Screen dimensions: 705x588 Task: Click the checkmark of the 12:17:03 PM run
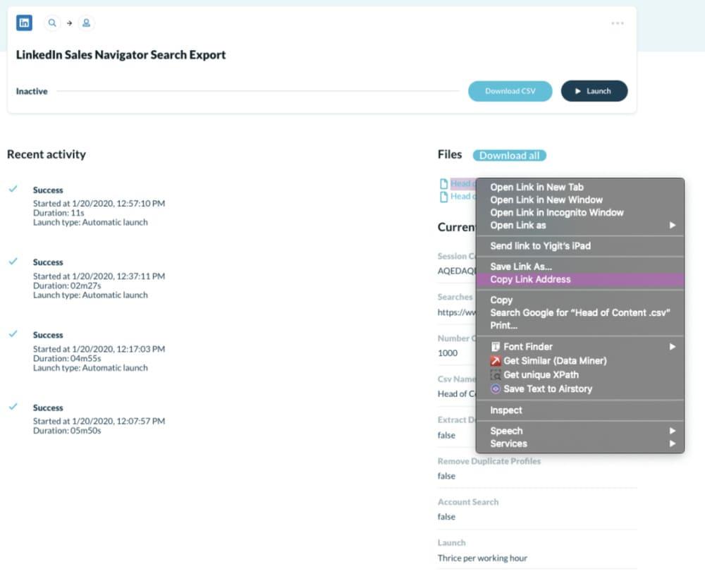13,333
